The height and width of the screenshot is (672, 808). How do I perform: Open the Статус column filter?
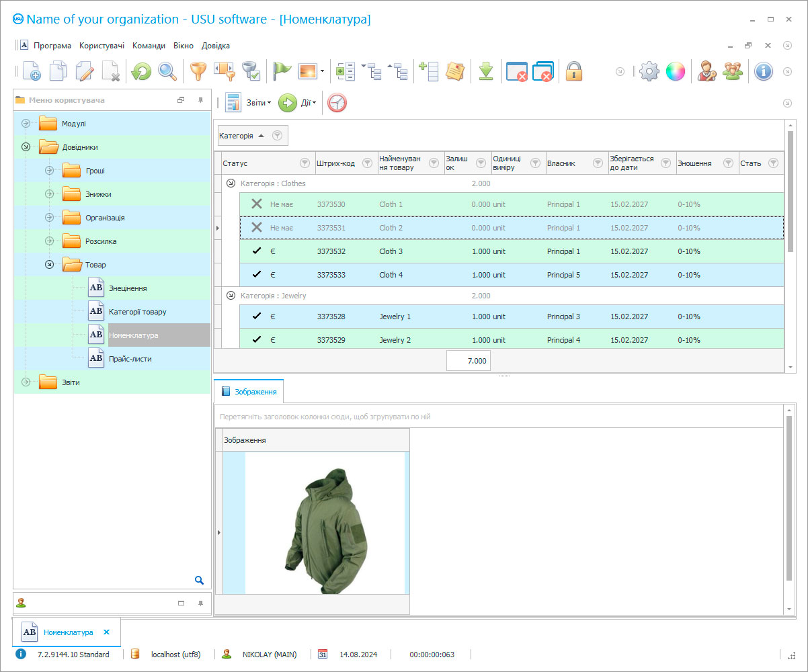tap(305, 163)
